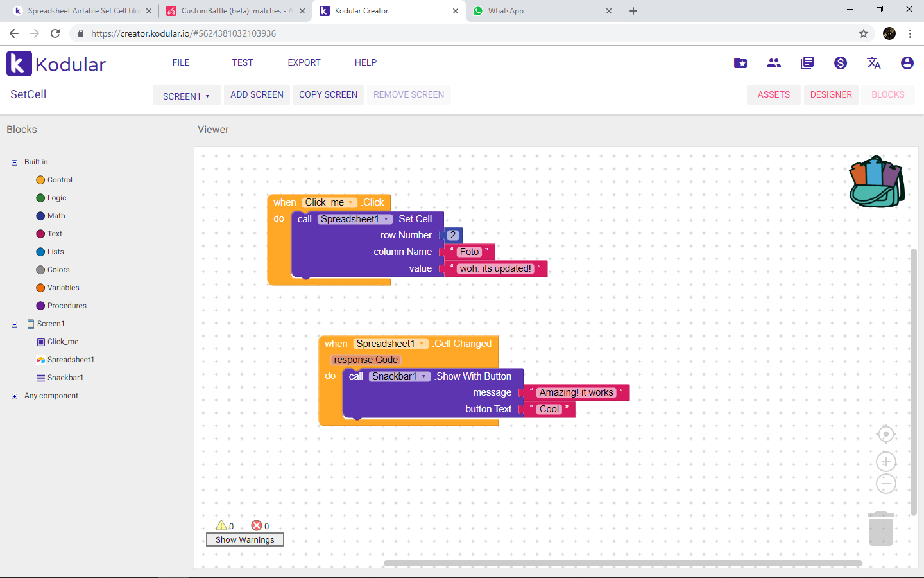Open the TEST menu
Viewport: 924px width, 578px height.
243,62
